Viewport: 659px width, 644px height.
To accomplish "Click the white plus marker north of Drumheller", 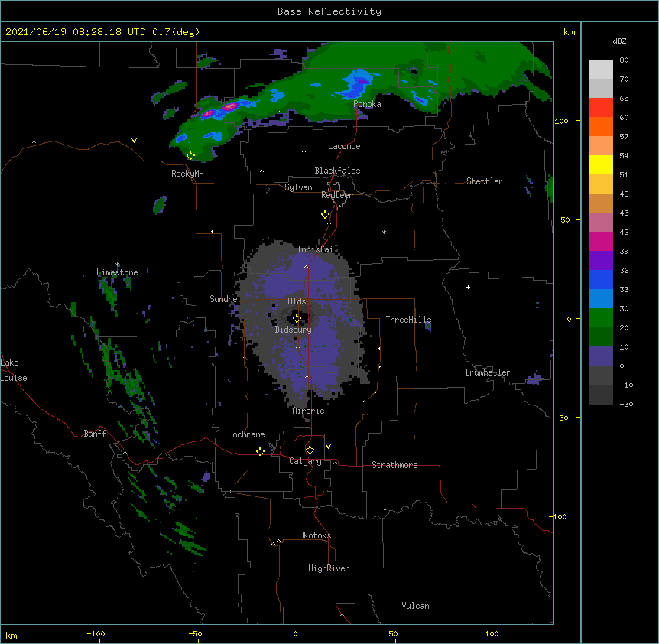I will tap(468, 287).
